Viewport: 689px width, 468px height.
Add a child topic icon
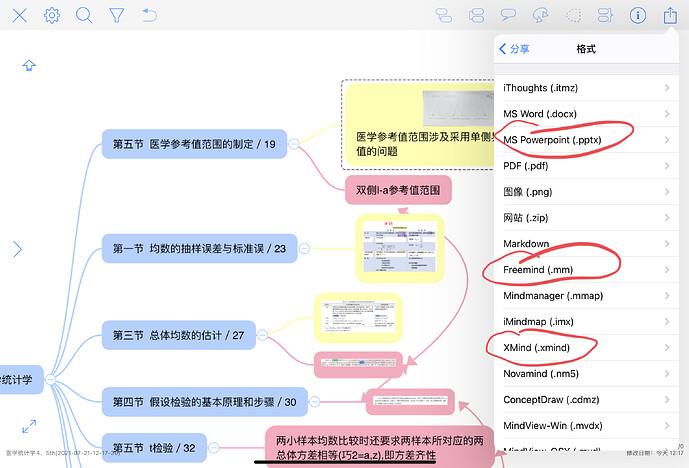[476, 15]
